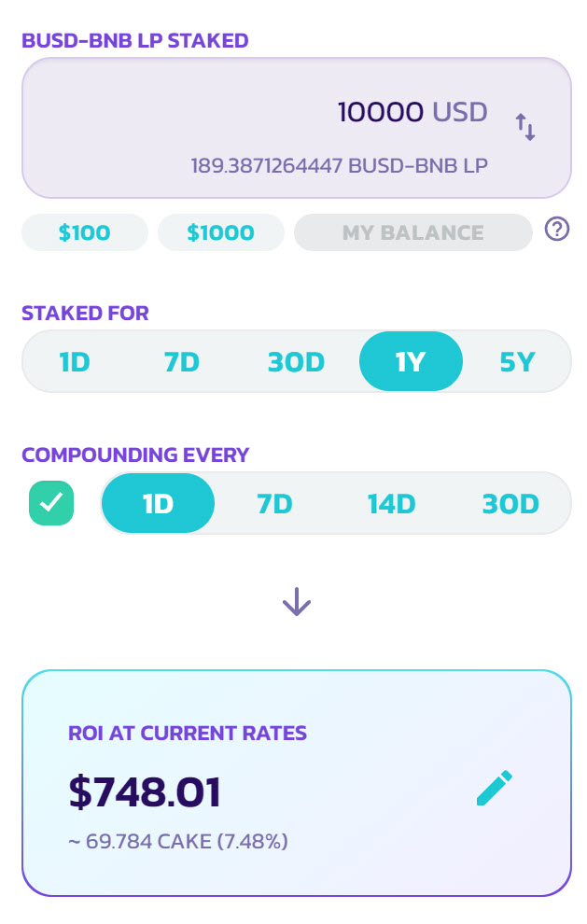Switch staked duration to 5Y

(x=517, y=361)
